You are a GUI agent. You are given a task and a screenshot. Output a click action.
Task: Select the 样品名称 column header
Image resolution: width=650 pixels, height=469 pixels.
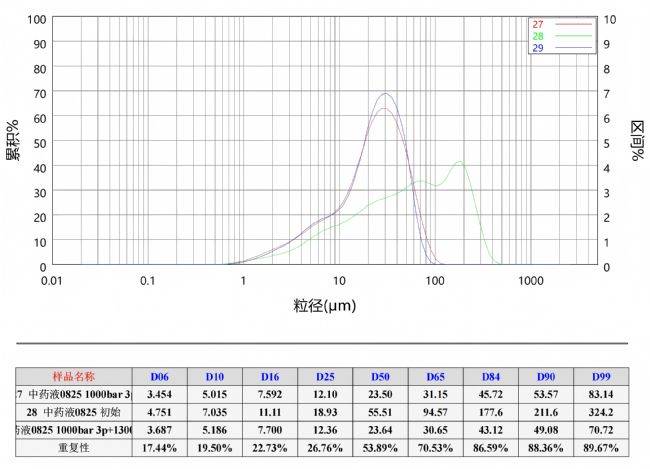point(74,377)
